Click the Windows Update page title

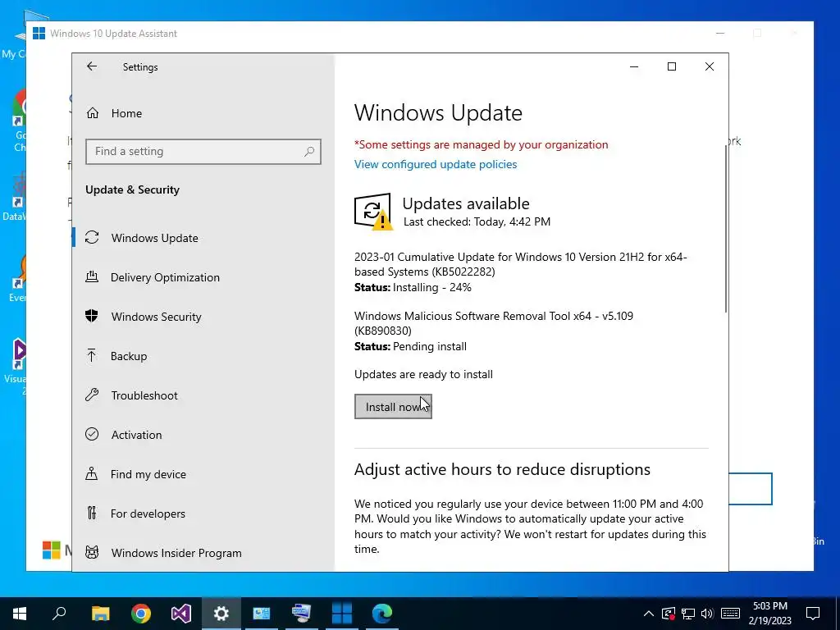click(438, 113)
